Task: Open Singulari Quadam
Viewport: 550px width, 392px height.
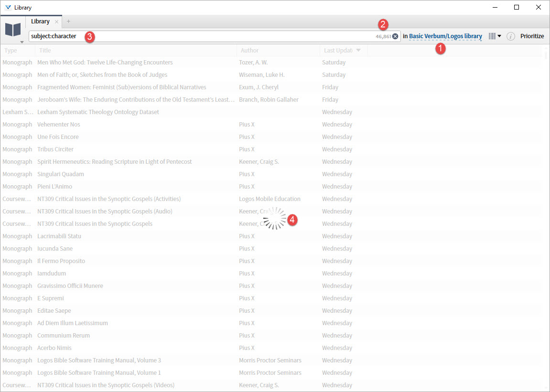Action: [61, 174]
